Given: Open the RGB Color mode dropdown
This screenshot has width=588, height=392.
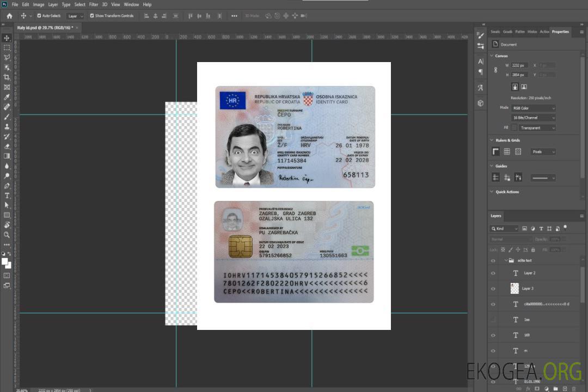Looking at the screenshot, I should 533,108.
